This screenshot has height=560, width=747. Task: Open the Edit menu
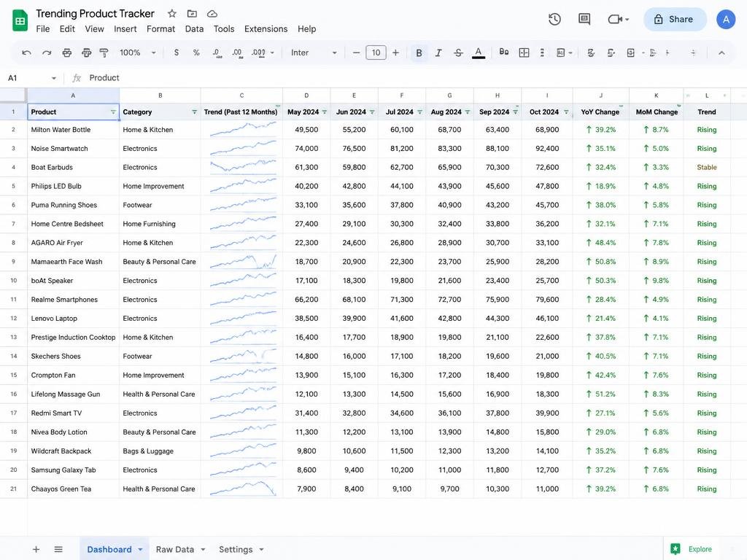click(67, 29)
